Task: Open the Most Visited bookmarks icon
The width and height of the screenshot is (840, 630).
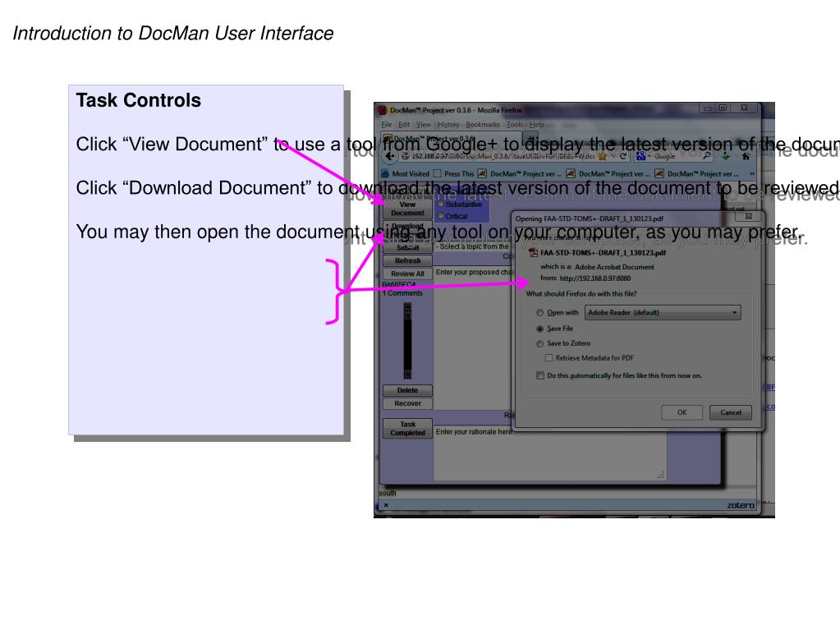Action: (x=385, y=173)
